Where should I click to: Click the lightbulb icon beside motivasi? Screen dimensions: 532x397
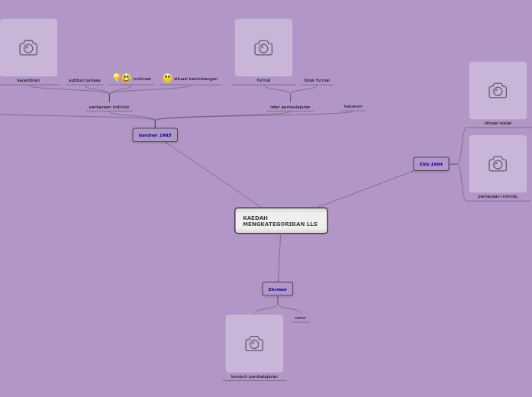117,78
